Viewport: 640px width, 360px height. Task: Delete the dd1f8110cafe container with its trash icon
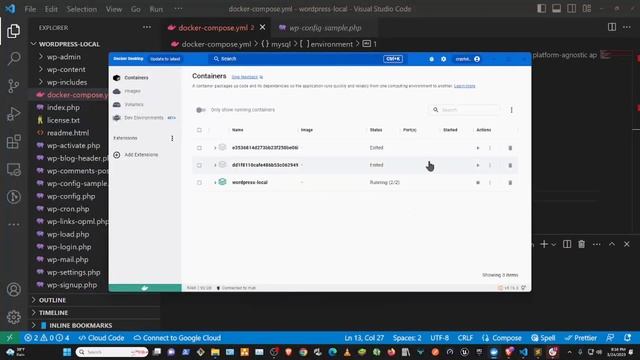click(x=510, y=165)
